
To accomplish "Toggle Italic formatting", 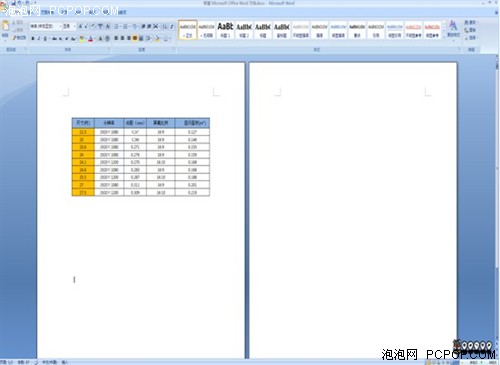I will tap(39, 39).
